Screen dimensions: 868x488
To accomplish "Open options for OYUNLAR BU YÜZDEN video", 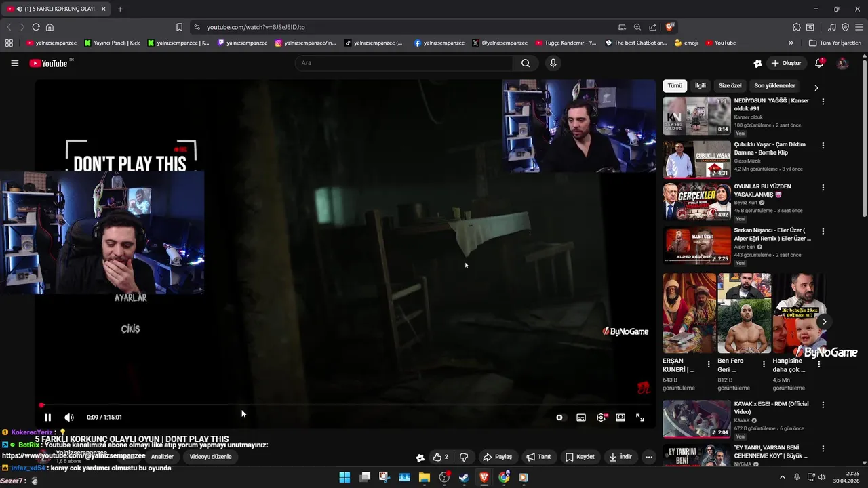I will point(823,188).
